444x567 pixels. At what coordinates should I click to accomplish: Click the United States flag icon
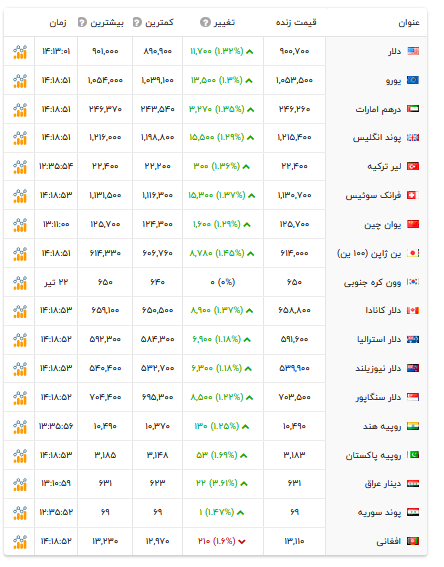pyautogui.click(x=413, y=51)
